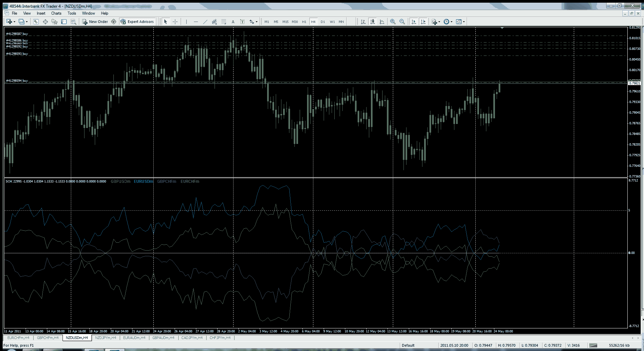Select the Trendline drawing tool
This screenshot has height=351, width=644.
click(205, 22)
